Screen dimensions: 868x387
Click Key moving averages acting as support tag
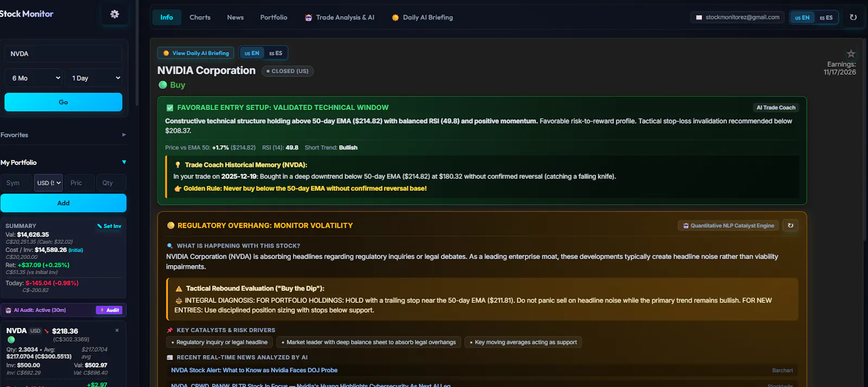tap(523, 342)
